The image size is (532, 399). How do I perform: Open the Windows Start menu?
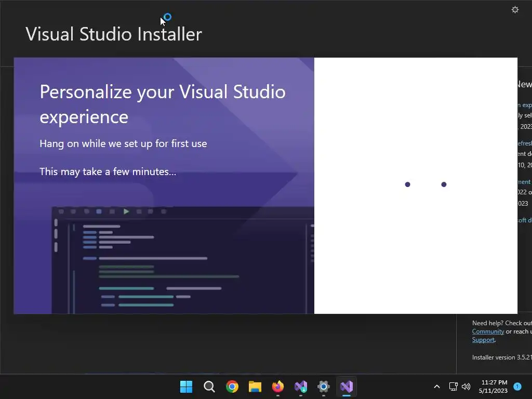(186, 387)
